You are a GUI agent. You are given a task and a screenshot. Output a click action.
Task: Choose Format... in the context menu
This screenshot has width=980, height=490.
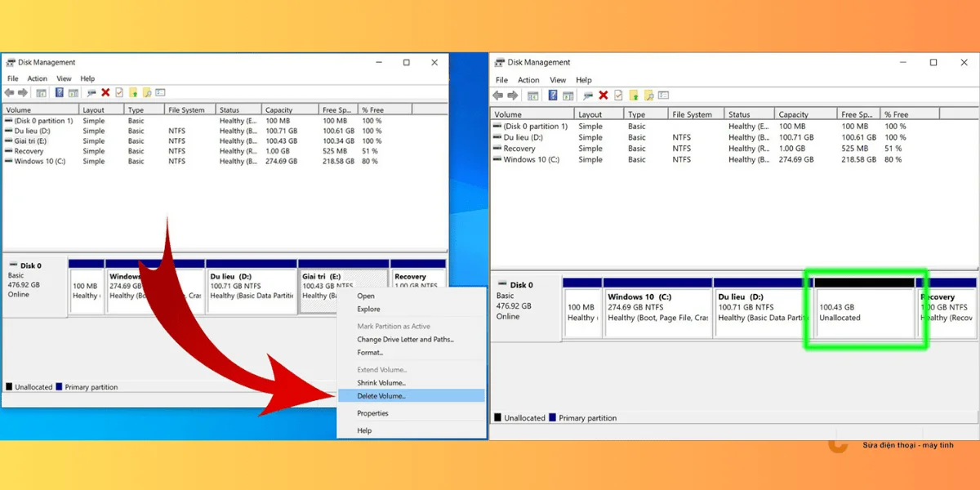click(x=370, y=353)
